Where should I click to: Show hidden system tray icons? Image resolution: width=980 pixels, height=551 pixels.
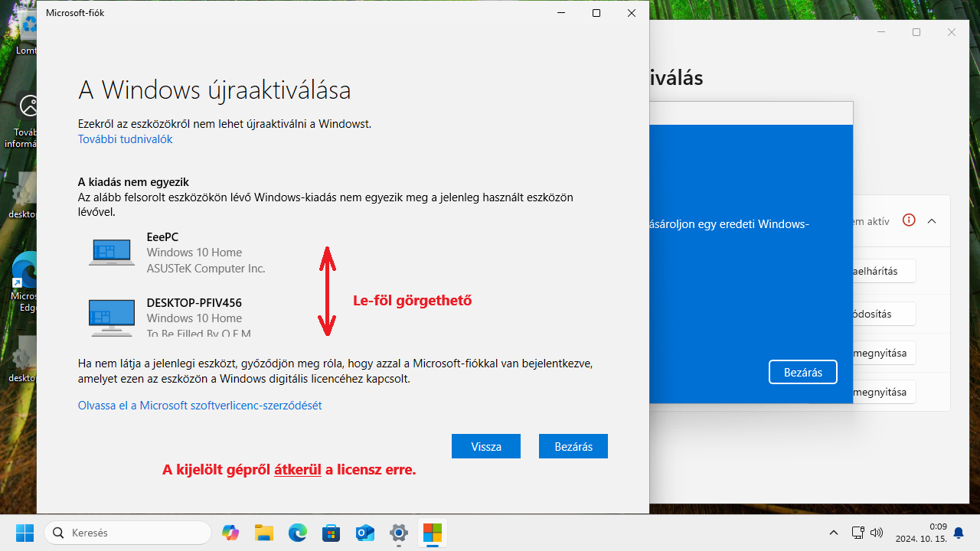coord(834,533)
